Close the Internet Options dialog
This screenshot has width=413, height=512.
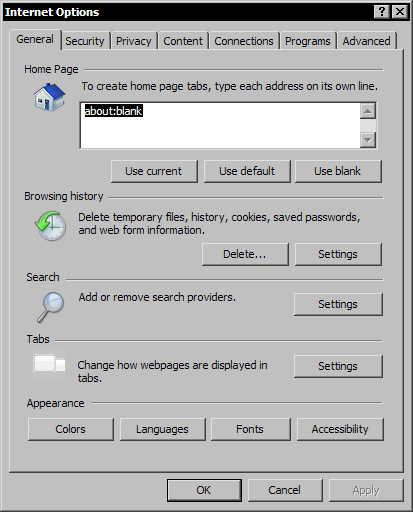[400, 12]
